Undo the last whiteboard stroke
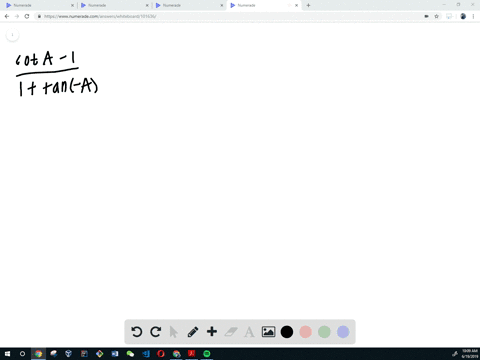This screenshot has height=360, width=480. coord(136,332)
